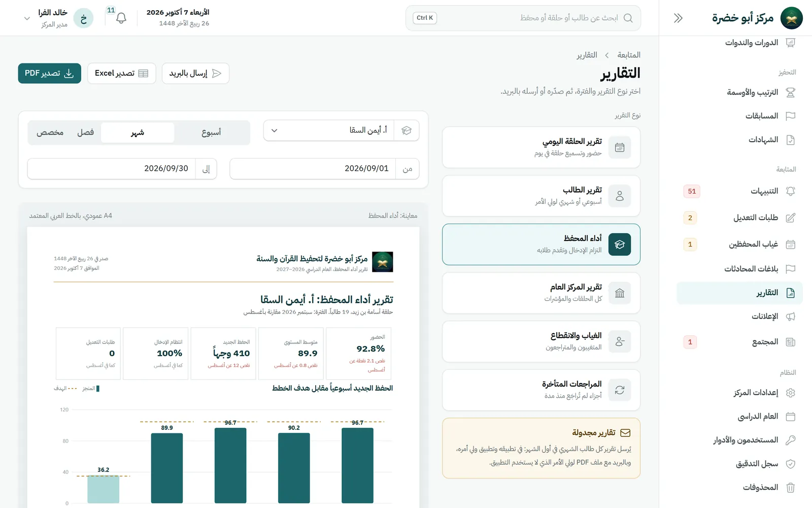This screenshot has height=508, width=812.
Task: Switch period to مخصص
Action: [50, 133]
